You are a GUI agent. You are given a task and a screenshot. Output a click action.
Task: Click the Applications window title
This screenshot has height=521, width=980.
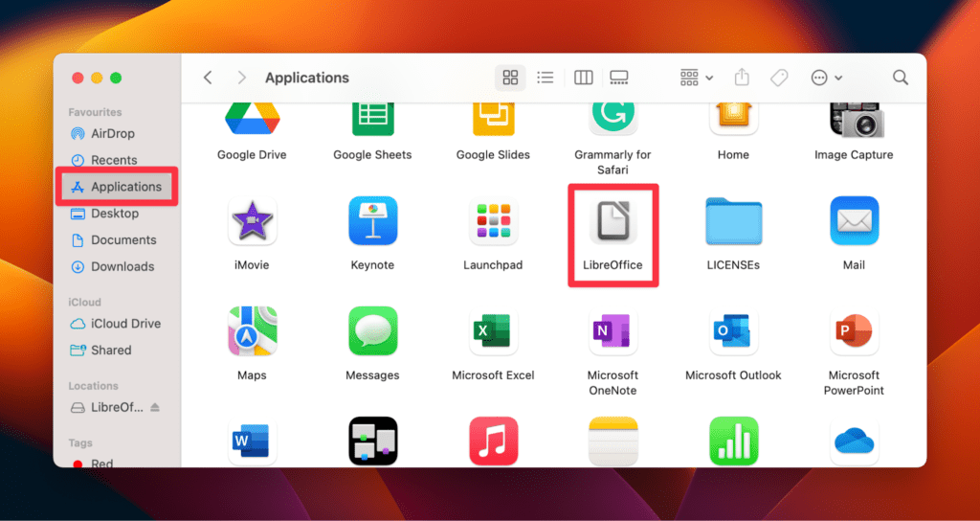click(x=307, y=78)
